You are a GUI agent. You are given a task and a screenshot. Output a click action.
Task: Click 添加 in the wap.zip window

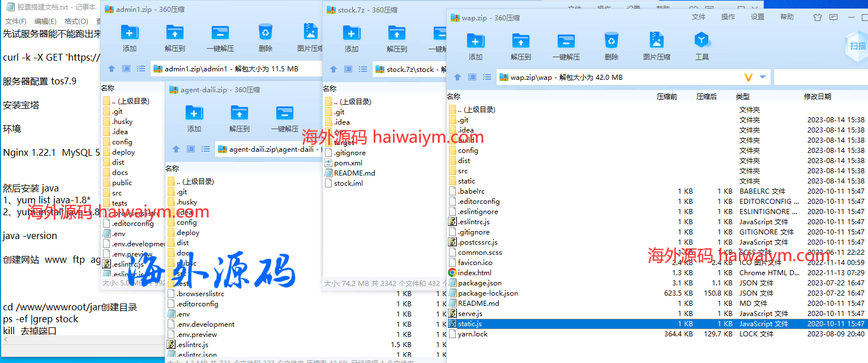click(475, 46)
